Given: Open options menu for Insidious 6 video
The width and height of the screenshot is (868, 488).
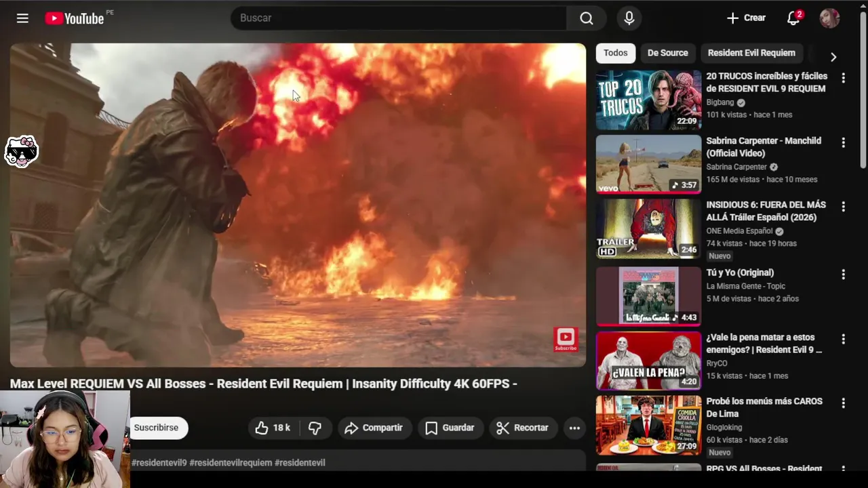Looking at the screenshot, I should point(843,206).
